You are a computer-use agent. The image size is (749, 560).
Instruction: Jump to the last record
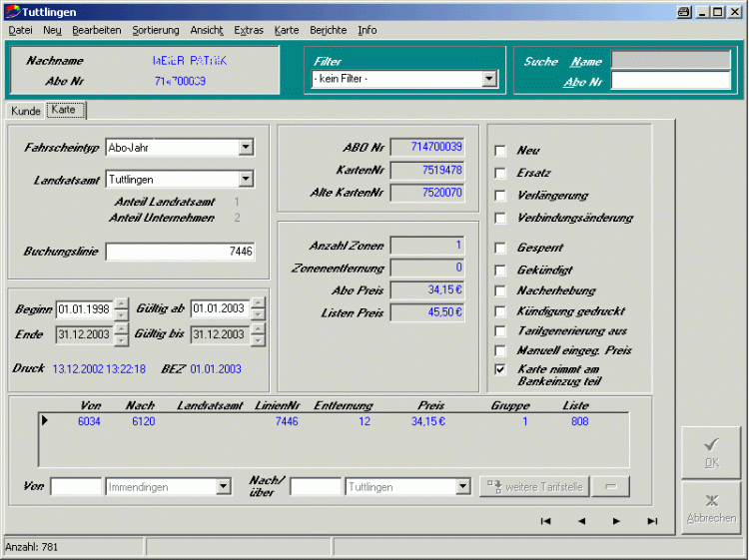(x=652, y=521)
